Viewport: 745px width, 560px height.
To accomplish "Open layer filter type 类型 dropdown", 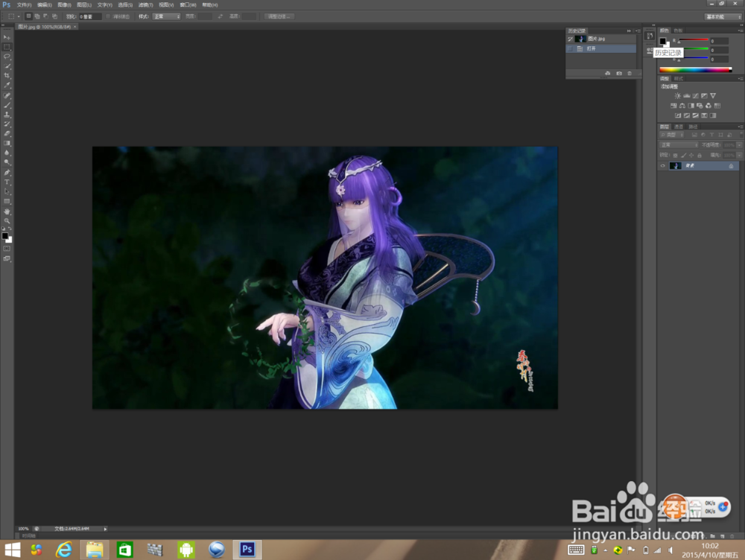I will 672,135.
